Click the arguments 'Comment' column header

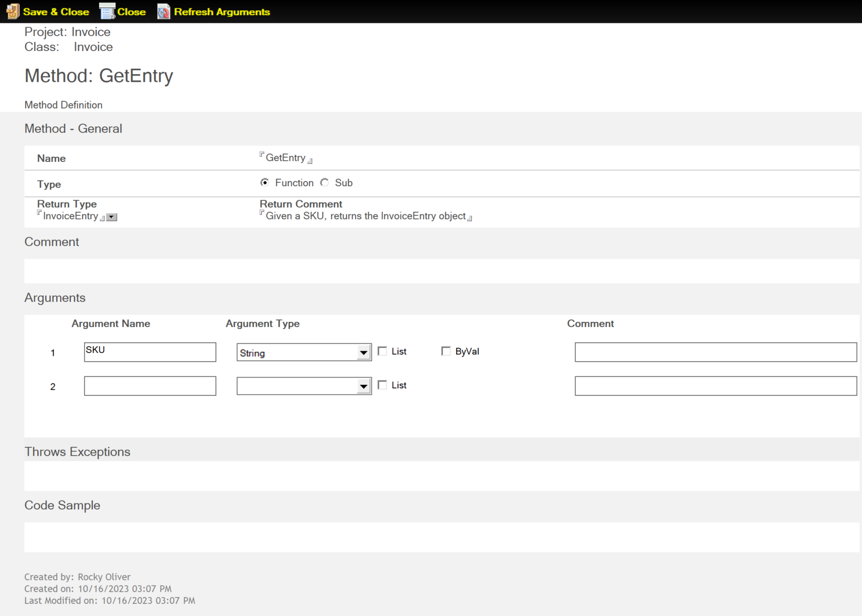pos(590,323)
